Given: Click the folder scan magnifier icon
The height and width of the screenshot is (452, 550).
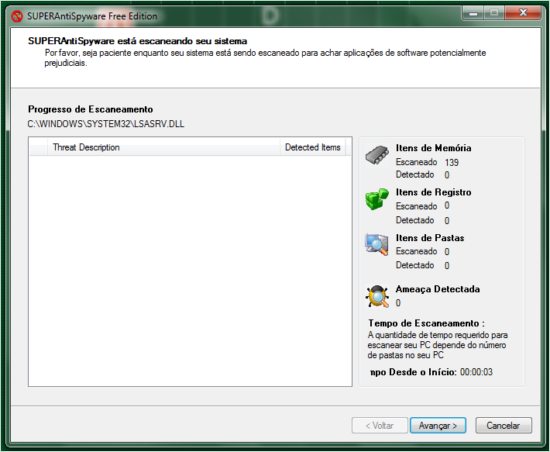Looking at the screenshot, I should (x=377, y=244).
